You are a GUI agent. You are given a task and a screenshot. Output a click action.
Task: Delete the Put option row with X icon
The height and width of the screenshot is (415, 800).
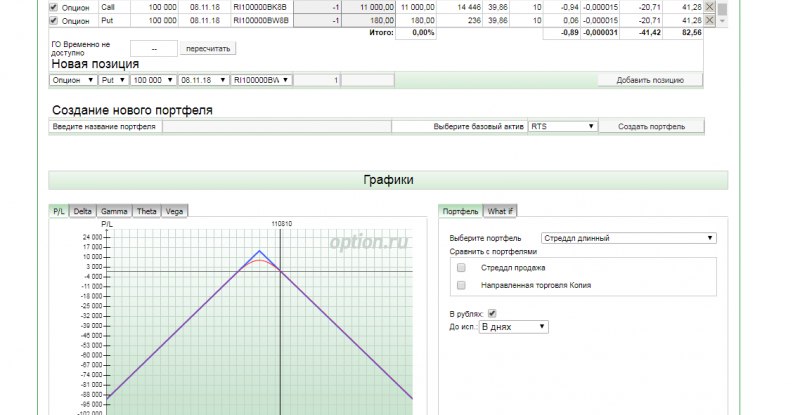709,19
